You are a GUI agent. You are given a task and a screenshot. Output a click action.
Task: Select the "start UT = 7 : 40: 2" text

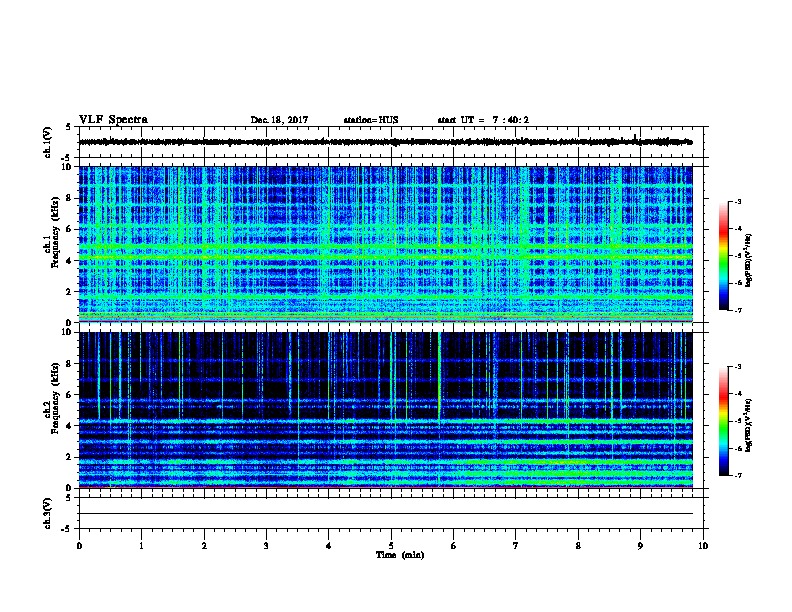[x=483, y=120]
